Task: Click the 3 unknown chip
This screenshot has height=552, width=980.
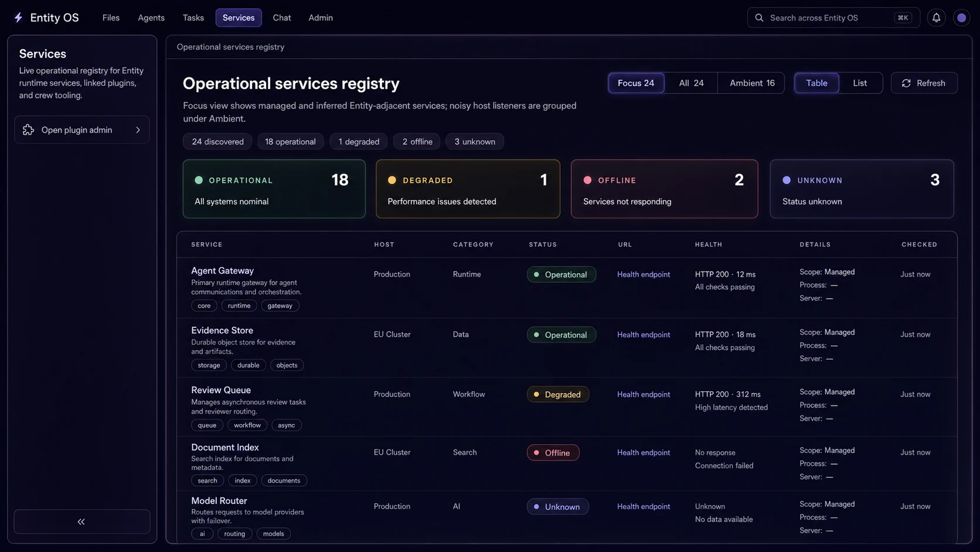Action: (475, 141)
